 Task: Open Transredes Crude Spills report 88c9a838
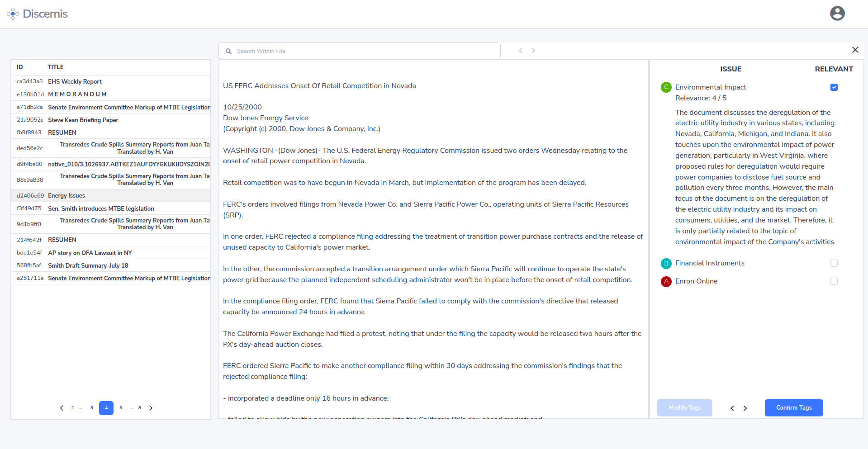(111, 180)
